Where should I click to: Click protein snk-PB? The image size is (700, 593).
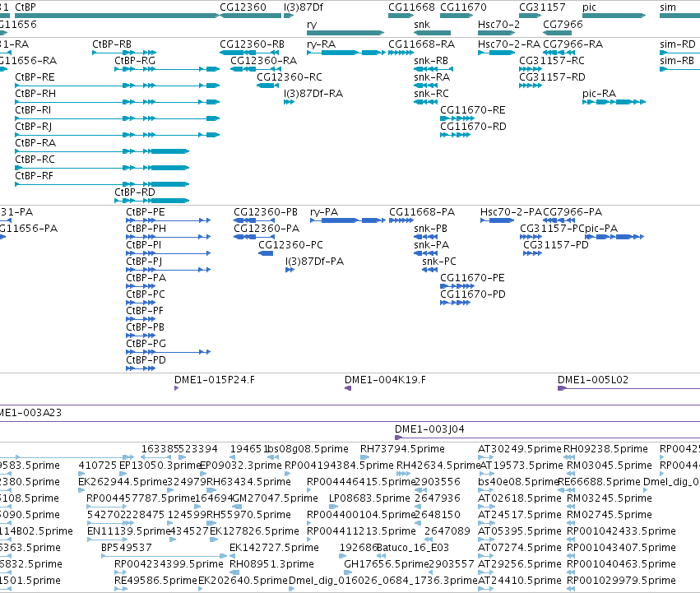pos(425,237)
